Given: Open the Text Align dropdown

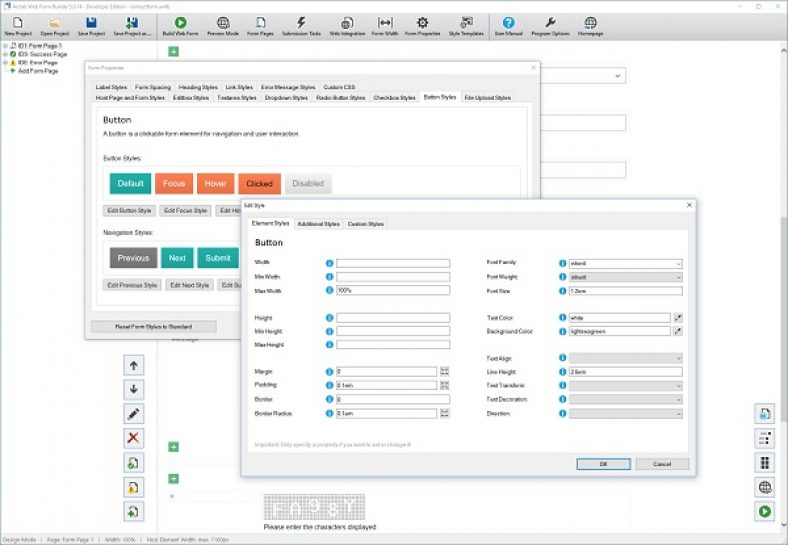Looking at the screenshot, I should (x=626, y=358).
